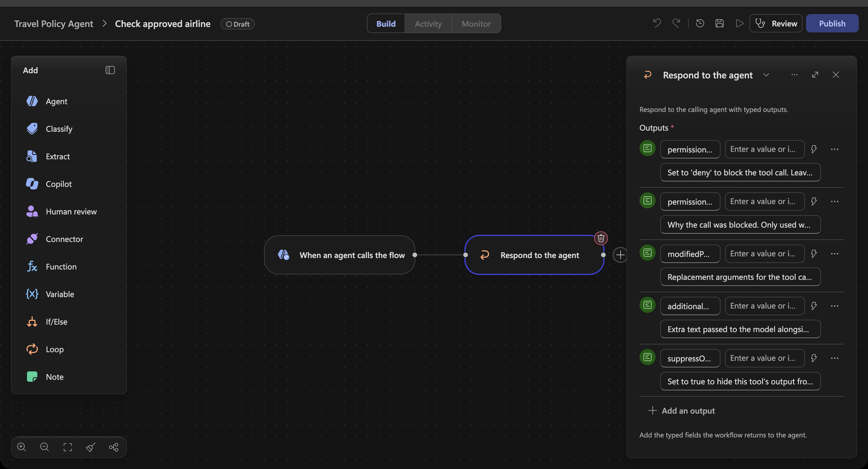Open more options in Respond panel header
This screenshot has width=868, height=469.
pos(794,75)
